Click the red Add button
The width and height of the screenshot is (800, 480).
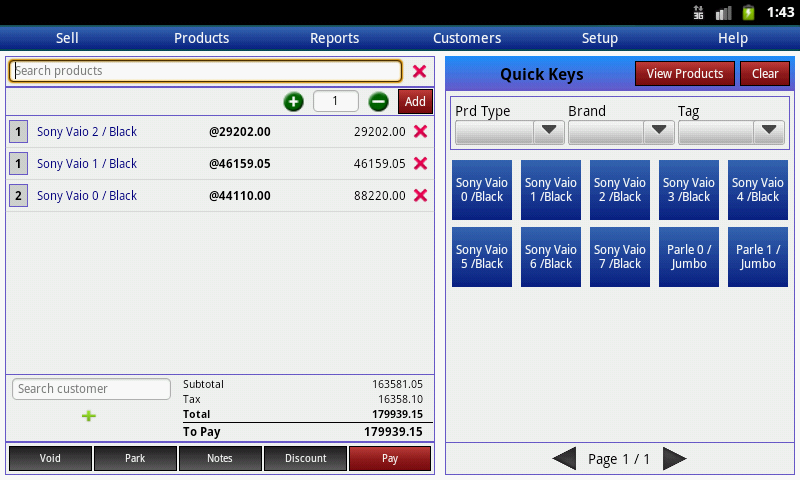pyautogui.click(x=415, y=102)
